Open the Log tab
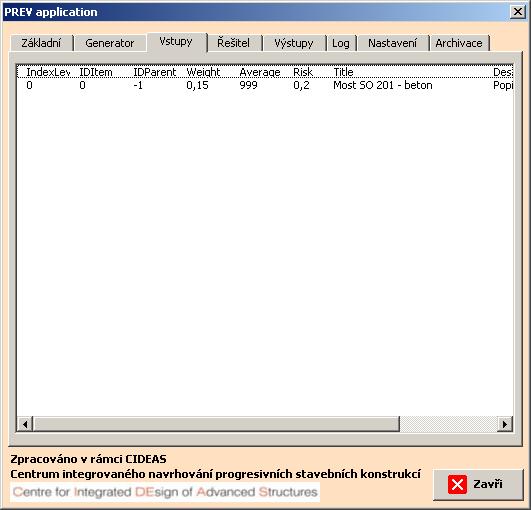The width and height of the screenshot is (531, 510). click(341, 43)
